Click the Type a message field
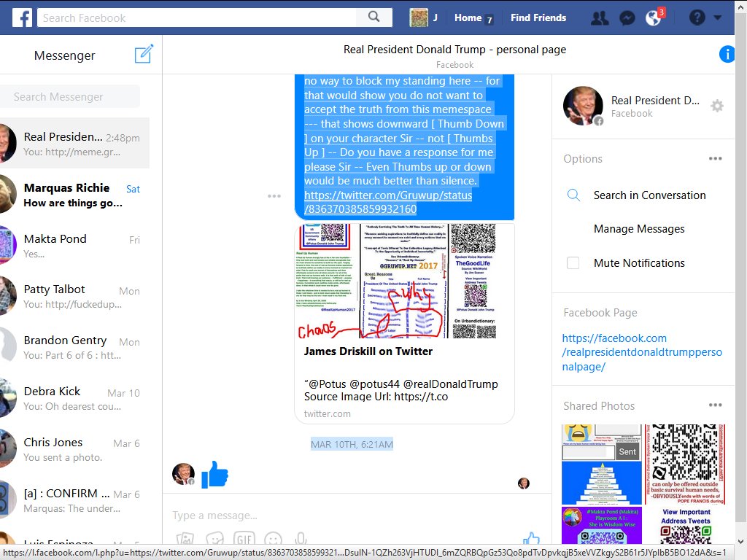 357,516
